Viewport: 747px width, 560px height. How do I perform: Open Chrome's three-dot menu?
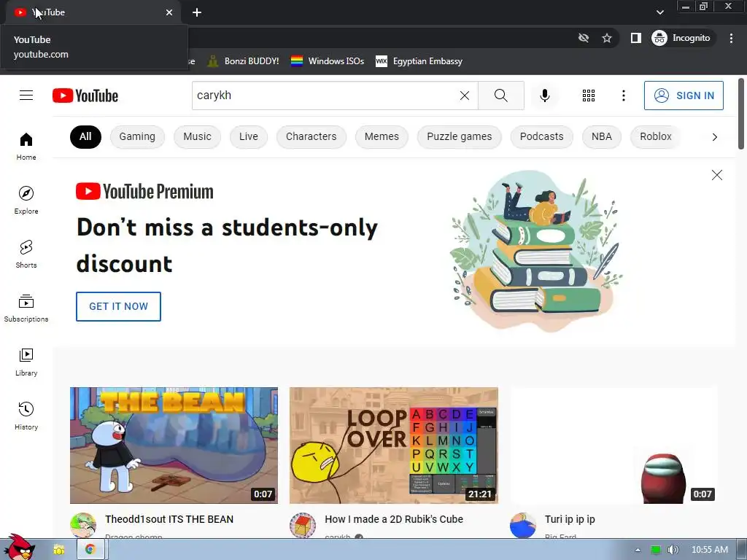click(x=731, y=38)
